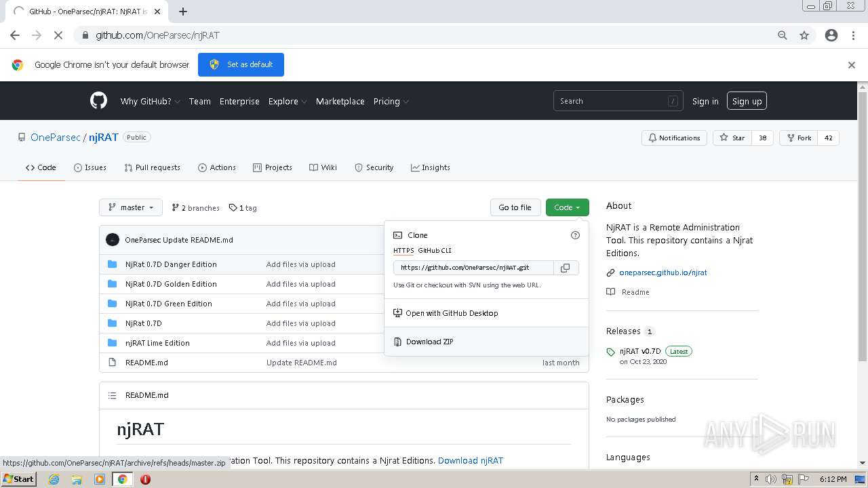The image size is (868, 488).
Task: View site information lock icon
Action: pyautogui.click(x=85, y=35)
